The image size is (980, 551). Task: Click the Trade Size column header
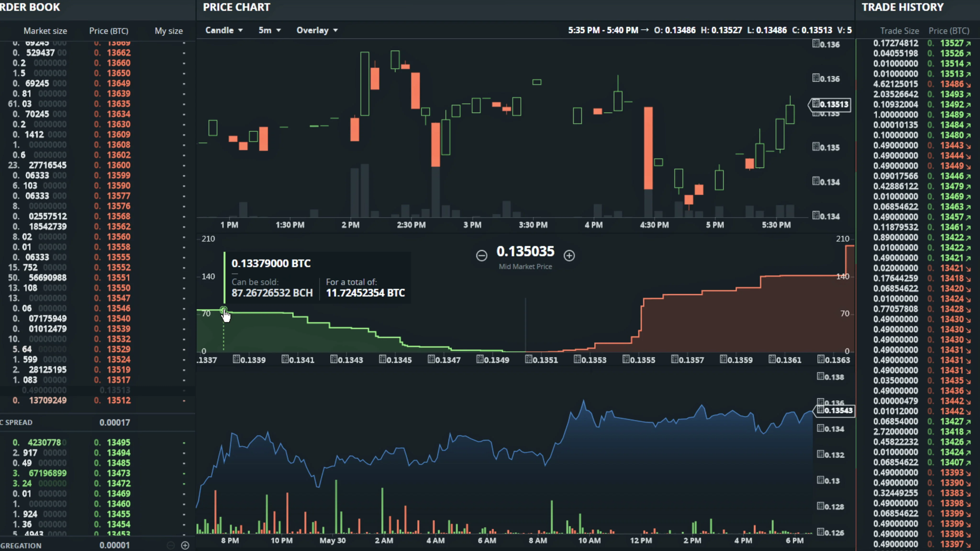coord(899,31)
